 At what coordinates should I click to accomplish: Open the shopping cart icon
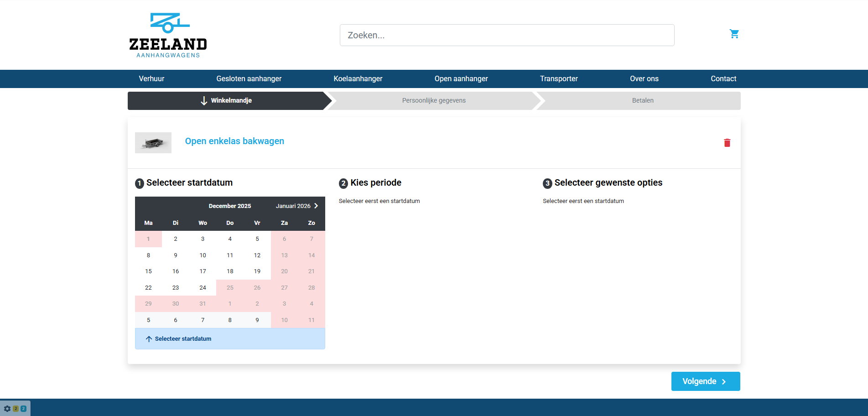[734, 34]
